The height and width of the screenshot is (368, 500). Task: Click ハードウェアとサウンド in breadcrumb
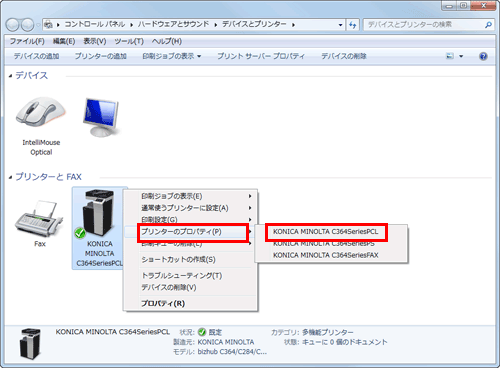click(x=173, y=24)
